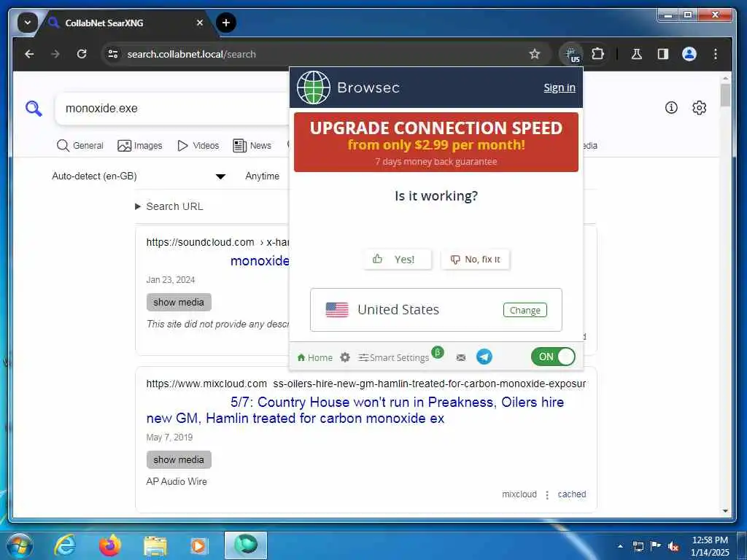Click Sign in on Browsec popup
The width and height of the screenshot is (747, 560).
click(x=560, y=87)
